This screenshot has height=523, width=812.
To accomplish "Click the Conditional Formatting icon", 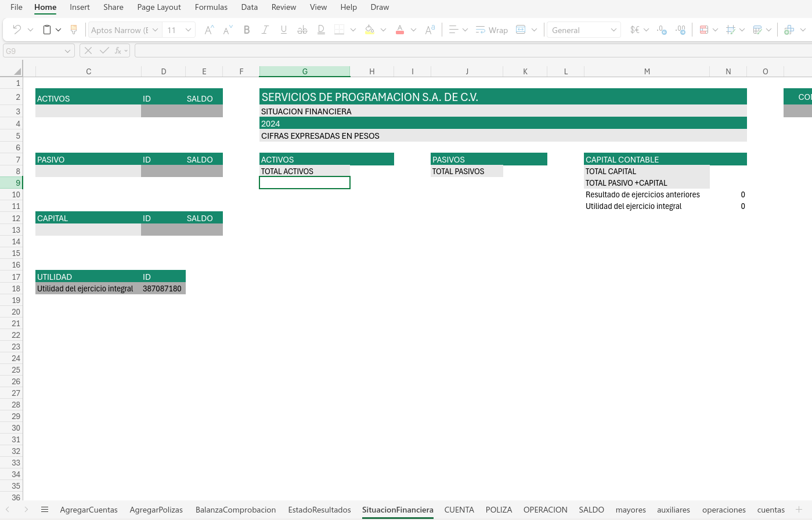I will click(x=704, y=30).
